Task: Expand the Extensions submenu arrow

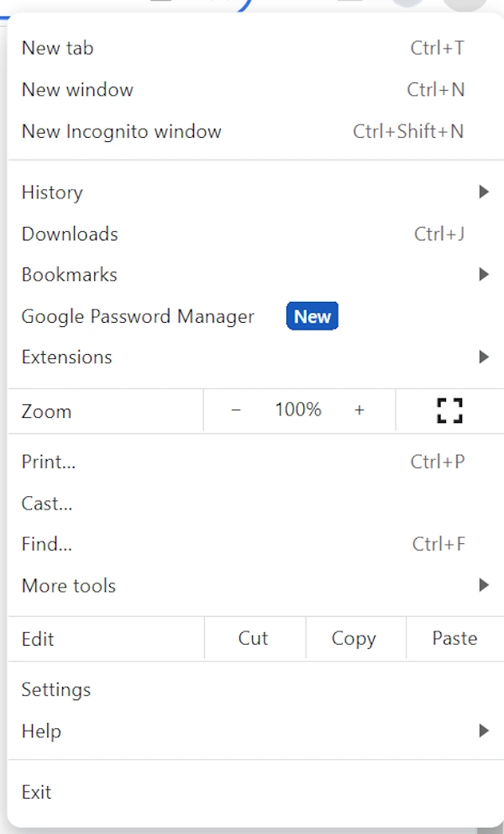Action: [483, 357]
